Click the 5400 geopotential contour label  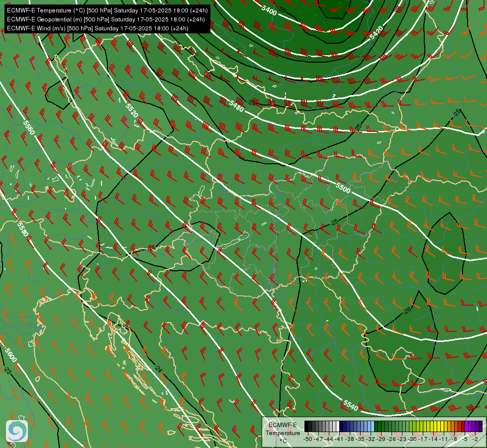pyautogui.click(x=269, y=10)
